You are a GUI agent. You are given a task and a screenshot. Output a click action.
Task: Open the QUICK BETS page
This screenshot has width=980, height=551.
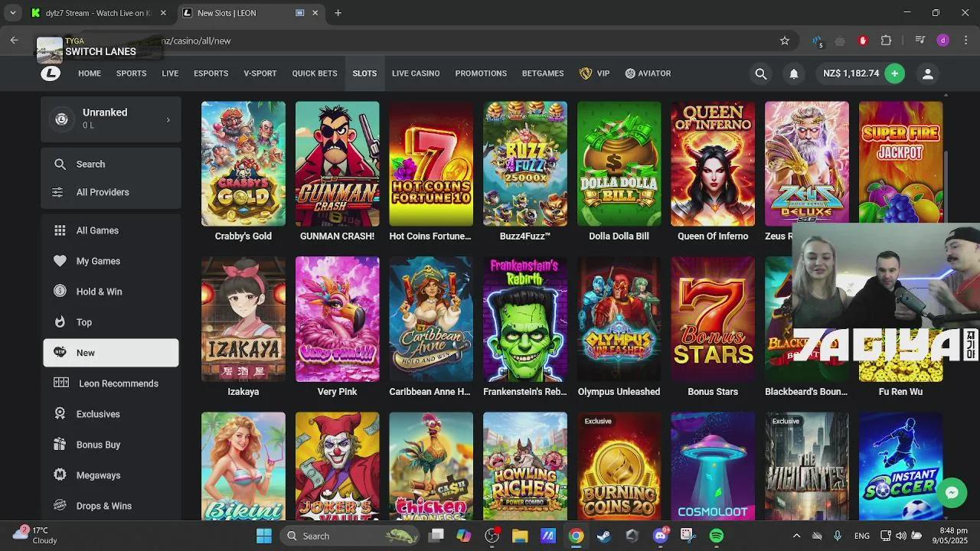pyautogui.click(x=315, y=73)
